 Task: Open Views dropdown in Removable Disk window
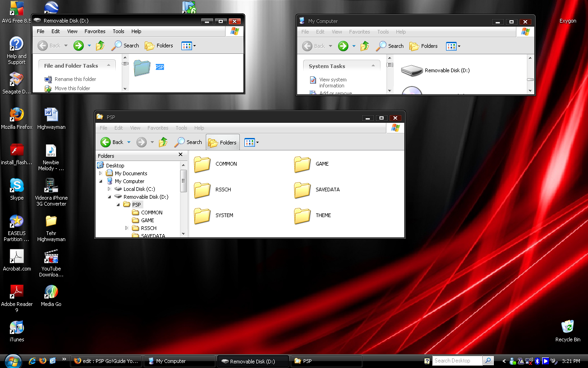189,46
